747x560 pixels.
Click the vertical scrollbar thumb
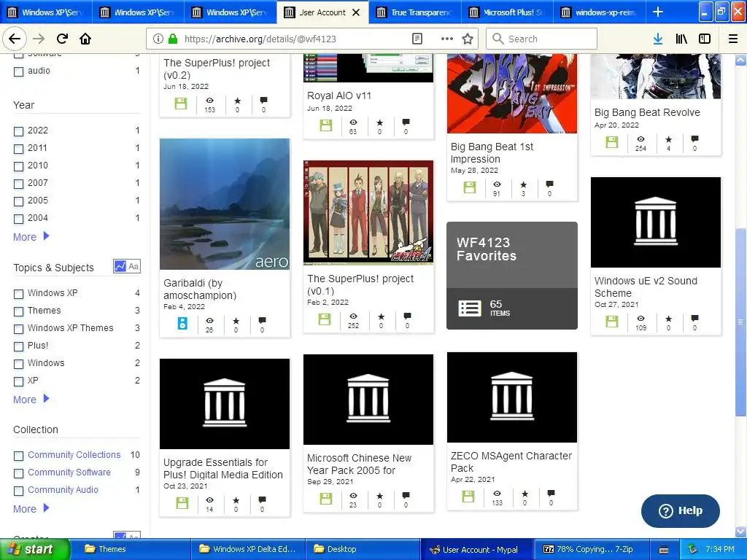pos(740,324)
